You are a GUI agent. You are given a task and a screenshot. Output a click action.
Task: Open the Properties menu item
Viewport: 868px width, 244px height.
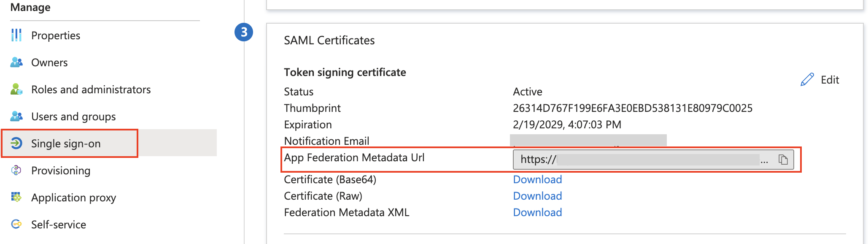[56, 35]
